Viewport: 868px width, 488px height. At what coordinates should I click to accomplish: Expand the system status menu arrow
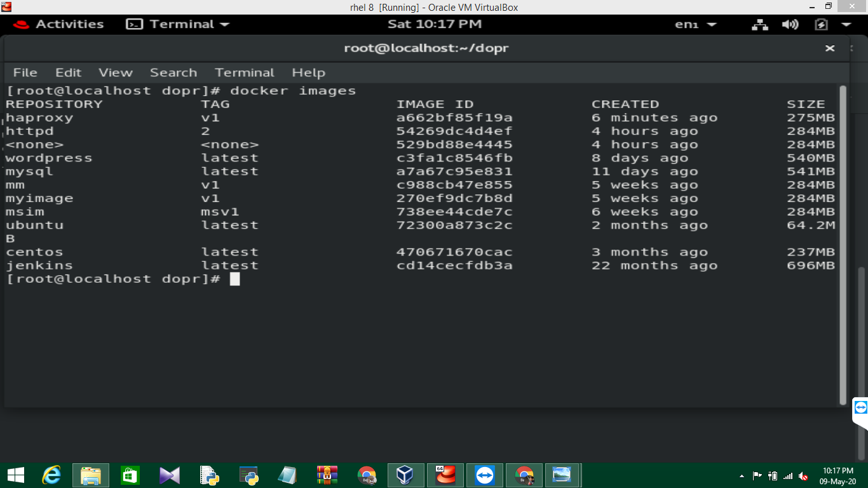click(846, 25)
